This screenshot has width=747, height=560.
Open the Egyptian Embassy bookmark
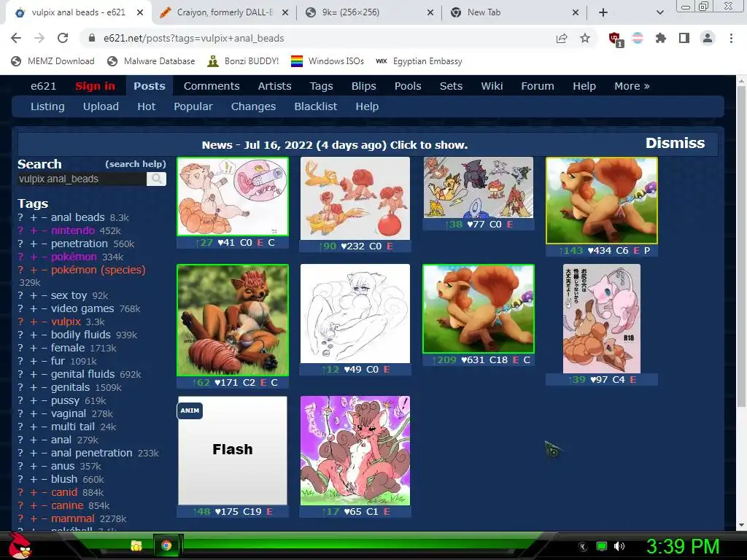coord(419,61)
